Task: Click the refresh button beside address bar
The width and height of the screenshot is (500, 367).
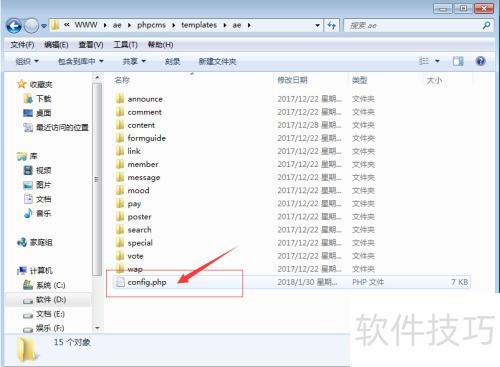Action: coord(331,25)
